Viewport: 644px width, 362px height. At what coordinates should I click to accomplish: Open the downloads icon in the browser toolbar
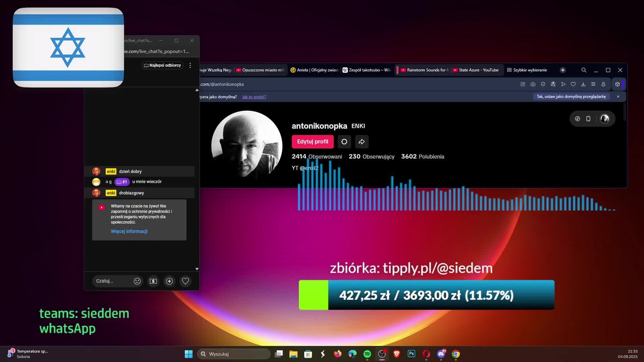[x=583, y=84]
